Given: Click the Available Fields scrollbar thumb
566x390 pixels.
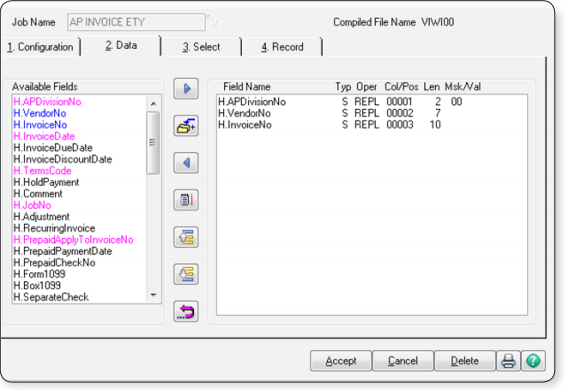Looking at the screenshot, I should [x=153, y=143].
